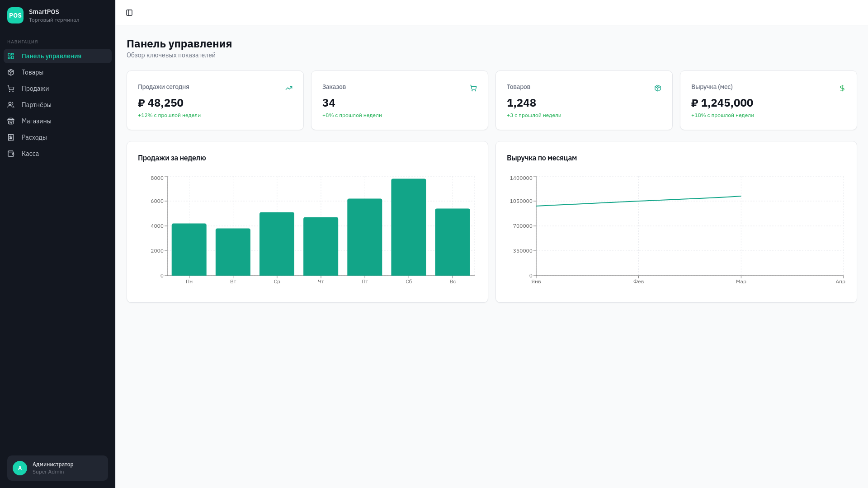
Task: Open Расходы navigation entry
Action: (x=57, y=137)
